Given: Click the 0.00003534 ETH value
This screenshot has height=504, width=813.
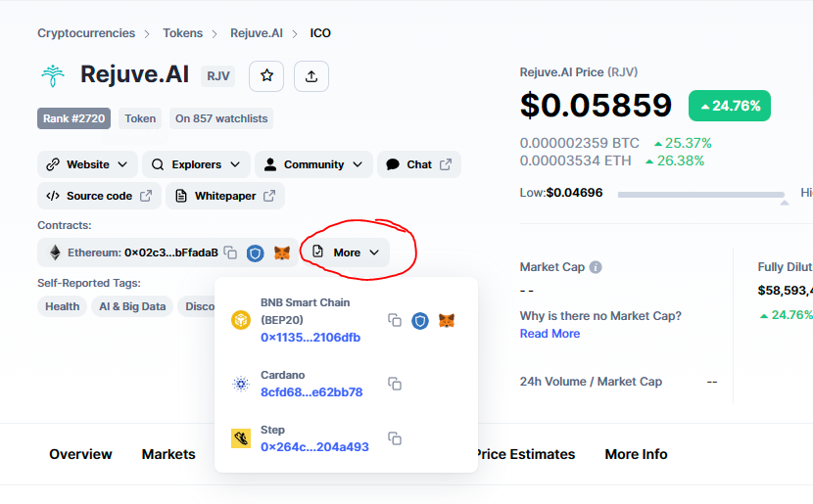Looking at the screenshot, I should coord(576,161).
